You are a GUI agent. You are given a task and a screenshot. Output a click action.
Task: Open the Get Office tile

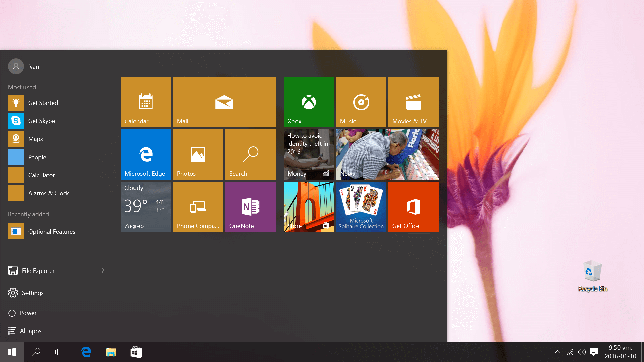pyautogui.click(x=413, y=207)
